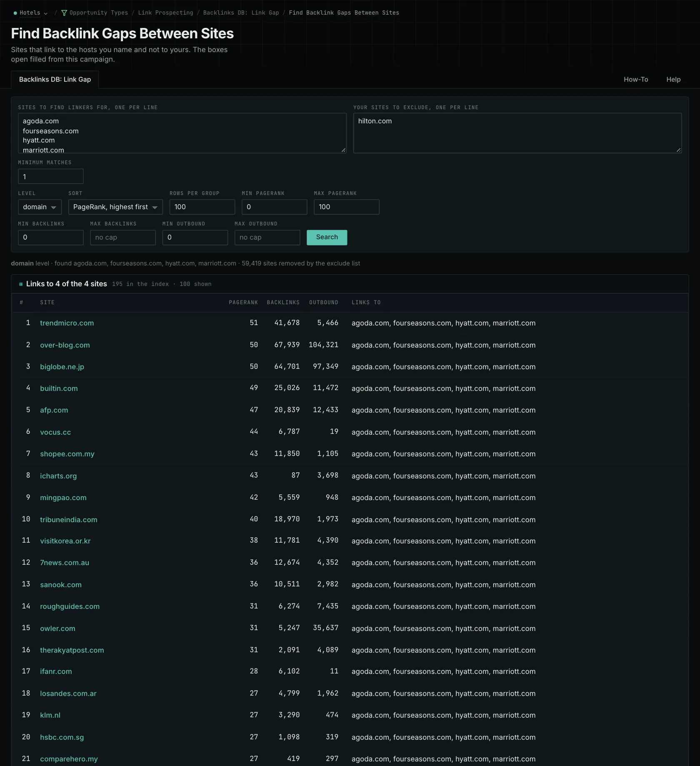Open the Hotels campaign dropdown
The height and width of the screenshot is (766, 700).
(30, 13)
